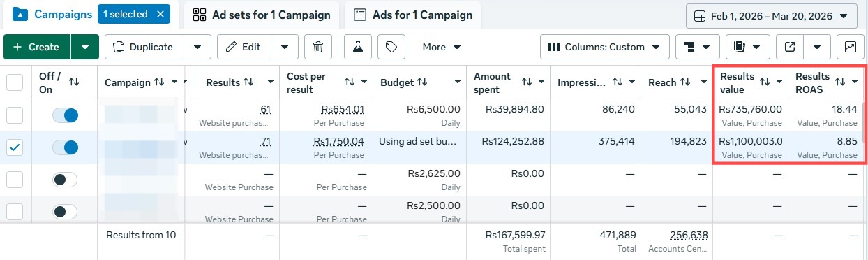Click the tag label icon
The height and width of the screenshot is (260, 868).
click(391, 47)
